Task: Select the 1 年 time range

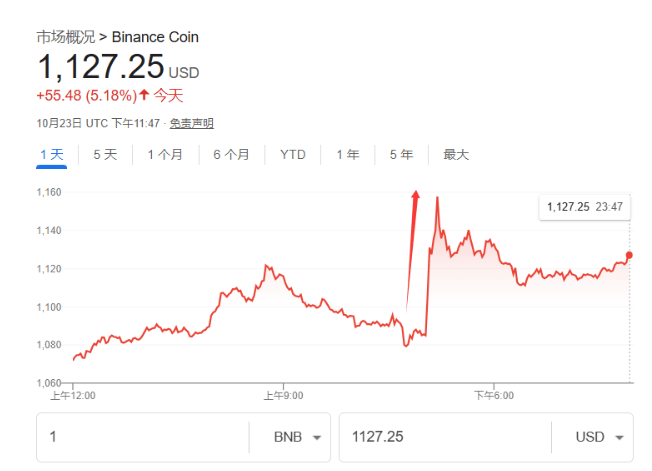Action: tap(348, 154)
